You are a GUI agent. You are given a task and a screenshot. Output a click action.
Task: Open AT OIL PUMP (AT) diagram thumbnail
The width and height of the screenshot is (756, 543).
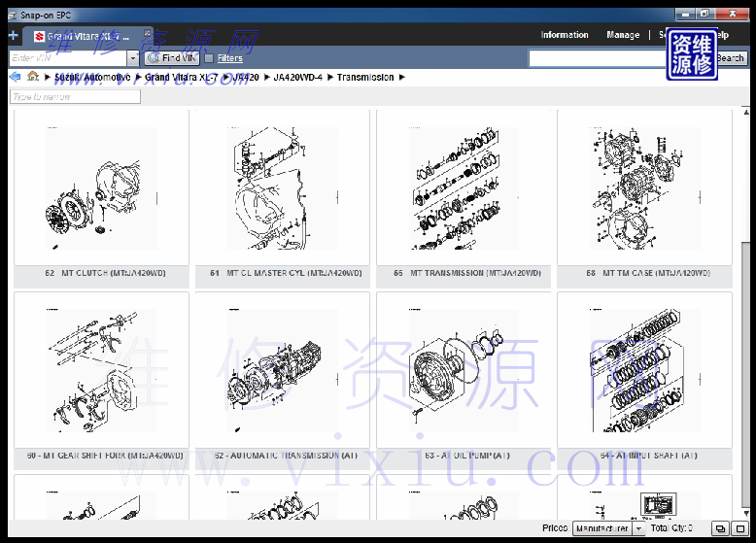point(464,370)
